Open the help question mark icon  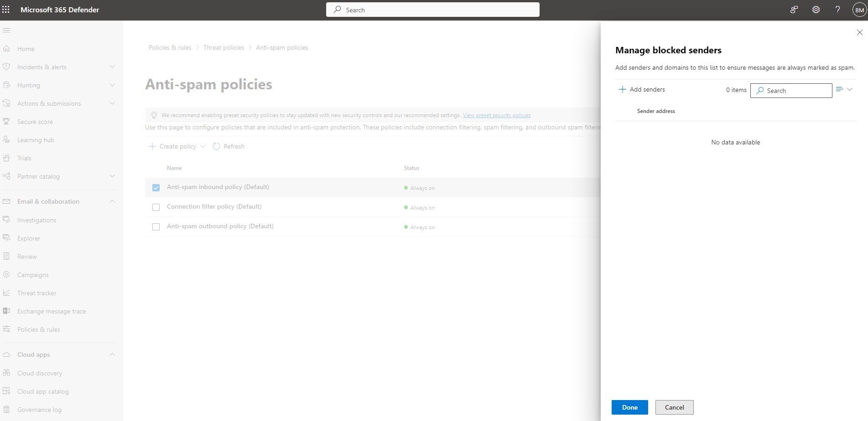(837, 10)
